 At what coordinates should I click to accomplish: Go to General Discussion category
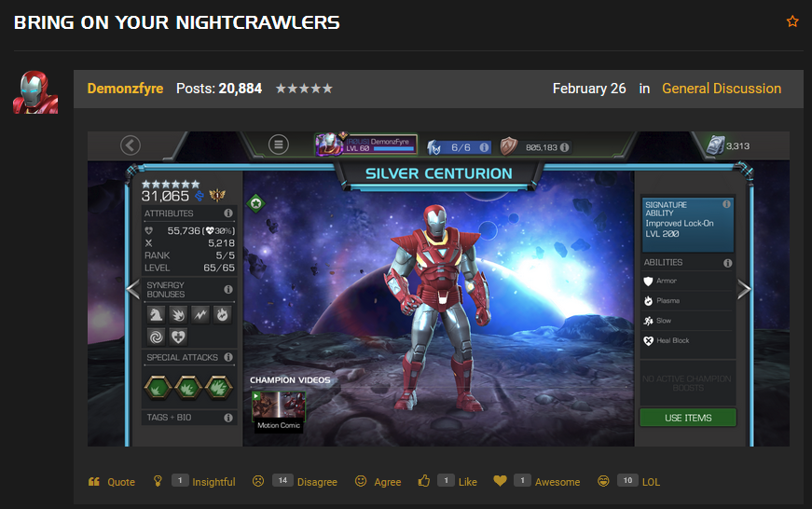point(722,89)
